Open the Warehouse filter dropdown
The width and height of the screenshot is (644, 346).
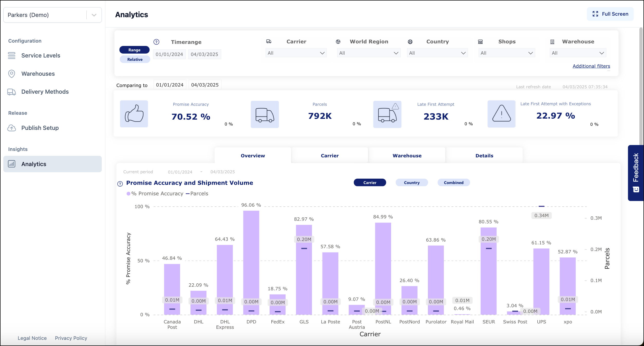pos(578,53)
